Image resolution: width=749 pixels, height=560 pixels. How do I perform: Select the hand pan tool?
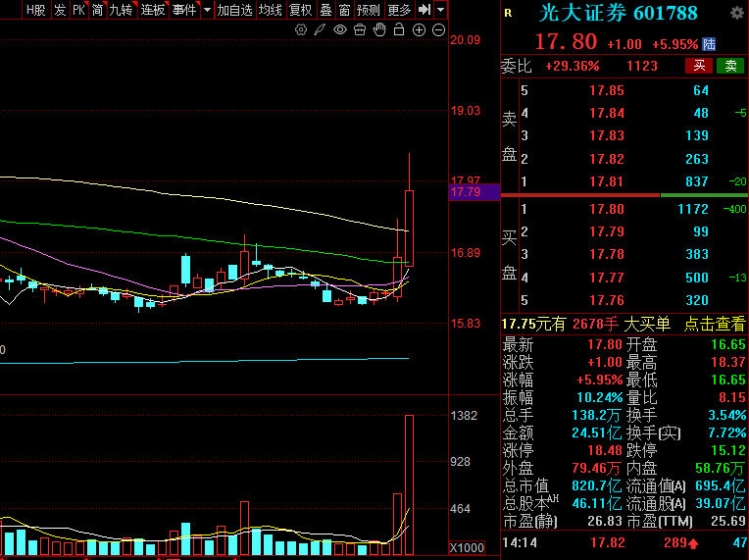pos(379,29)
